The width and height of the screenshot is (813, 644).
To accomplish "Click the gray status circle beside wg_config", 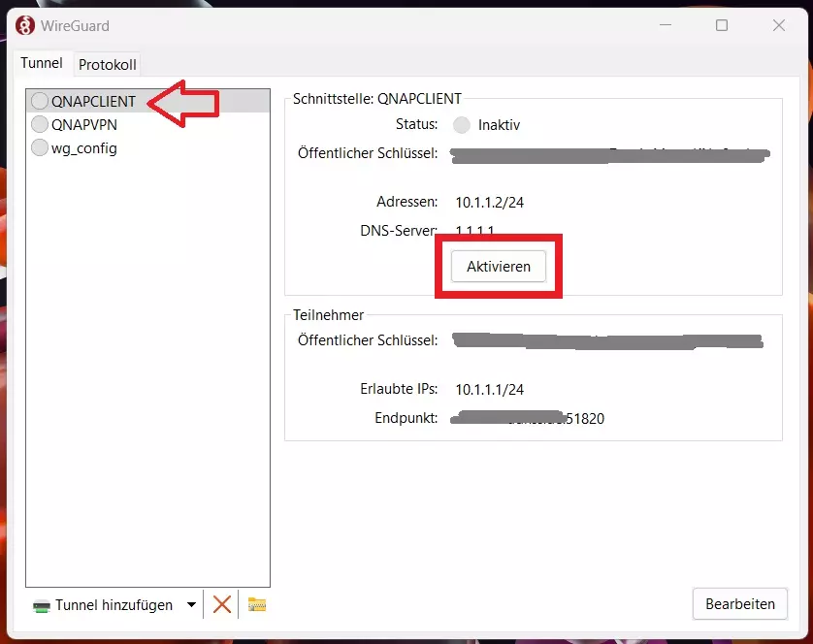I will (x=40, y=147).
